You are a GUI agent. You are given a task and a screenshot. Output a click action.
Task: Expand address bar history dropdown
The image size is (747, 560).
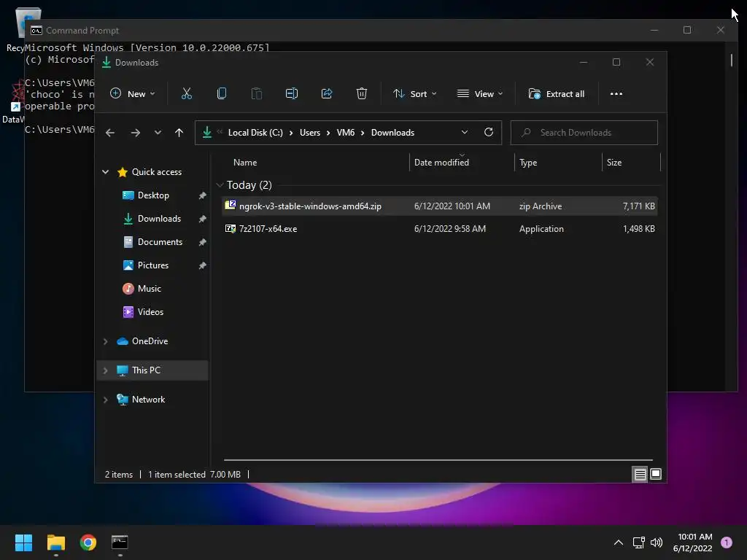click(x=465, y=133)
